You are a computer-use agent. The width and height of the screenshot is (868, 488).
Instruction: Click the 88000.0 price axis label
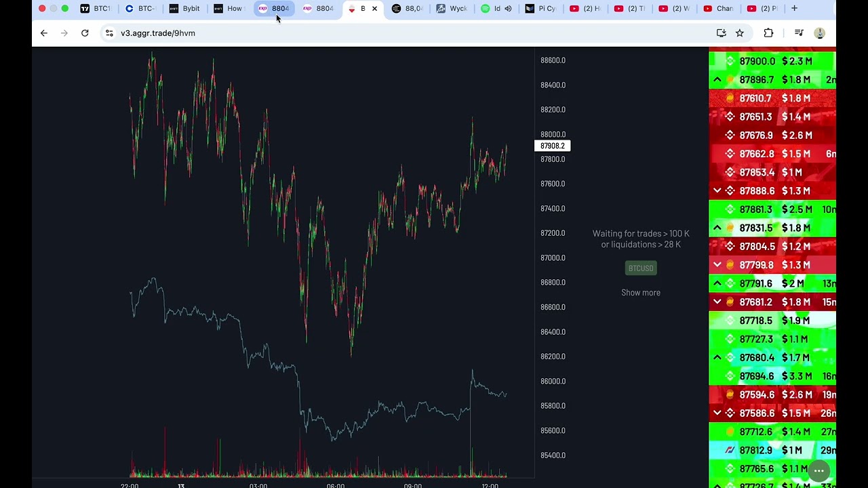click(553, 134)
